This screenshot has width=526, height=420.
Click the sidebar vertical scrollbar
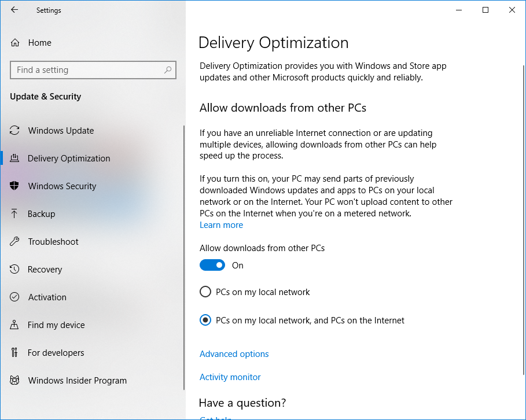coord(184,257)
